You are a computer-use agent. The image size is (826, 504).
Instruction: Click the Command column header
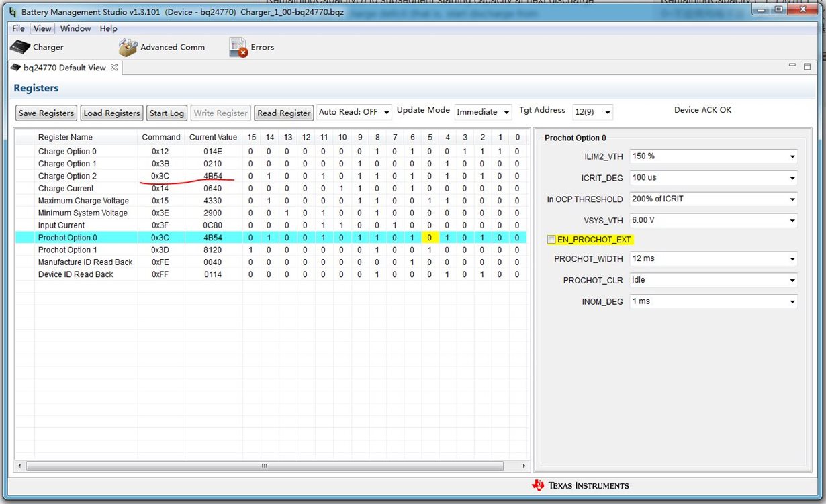(x=161, y=137)
